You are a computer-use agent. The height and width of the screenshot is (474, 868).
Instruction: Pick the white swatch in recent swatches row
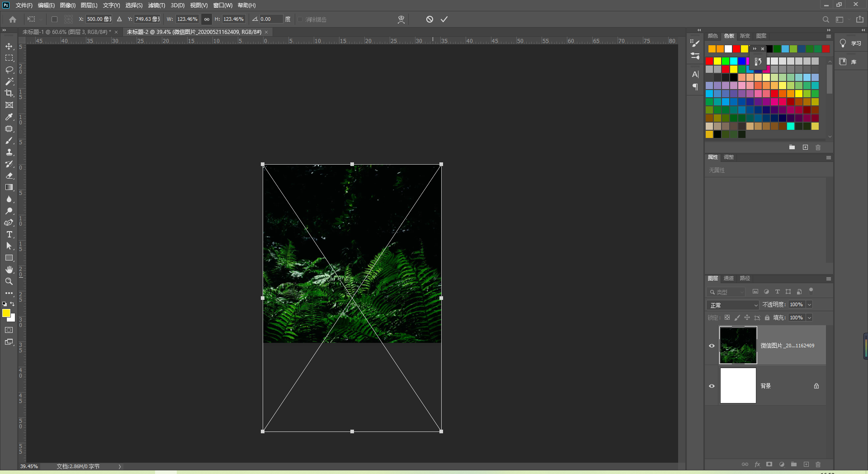(x=728, y=49)
